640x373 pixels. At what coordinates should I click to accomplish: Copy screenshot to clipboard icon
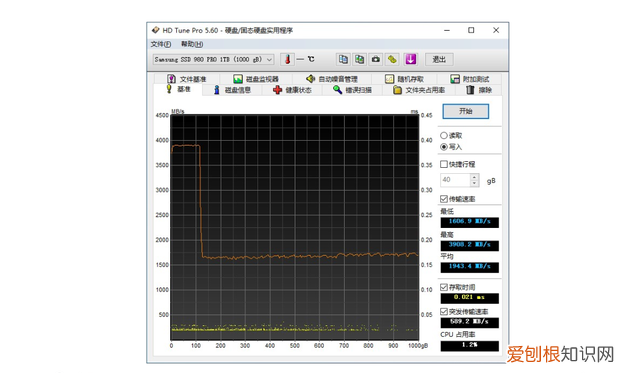(x=360, y=60)
